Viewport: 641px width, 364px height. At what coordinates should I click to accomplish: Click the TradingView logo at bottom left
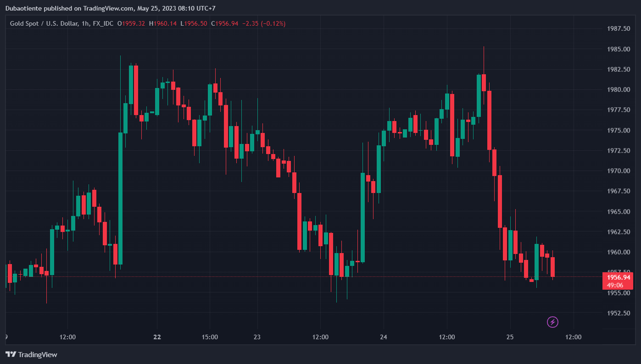point(31,354)
